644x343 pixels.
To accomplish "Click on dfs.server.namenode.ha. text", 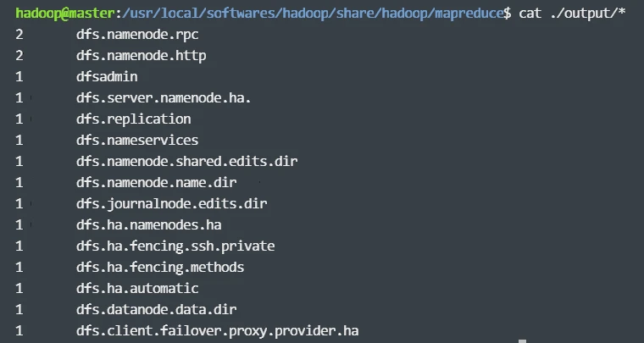I will pos(164,98).
